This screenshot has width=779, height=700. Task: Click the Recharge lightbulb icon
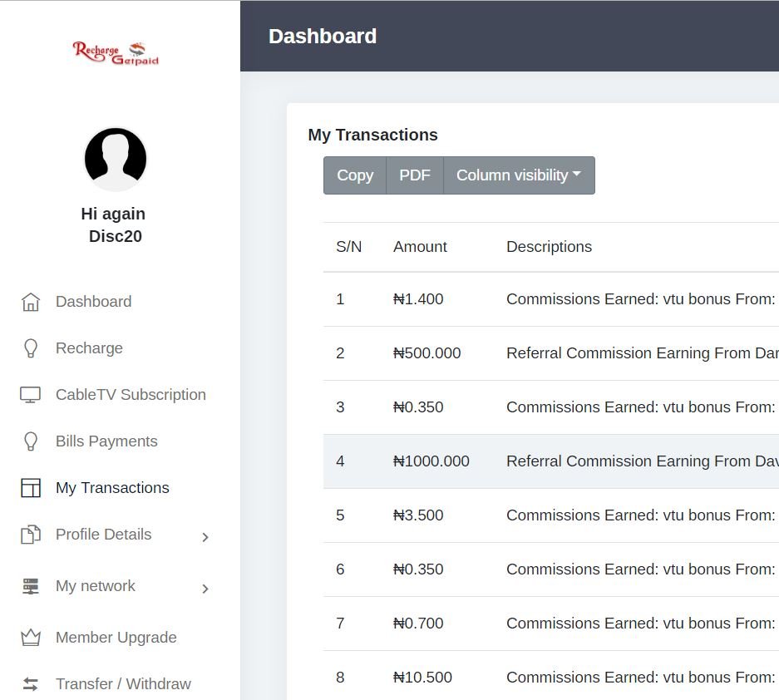click(x=30, y=348)
